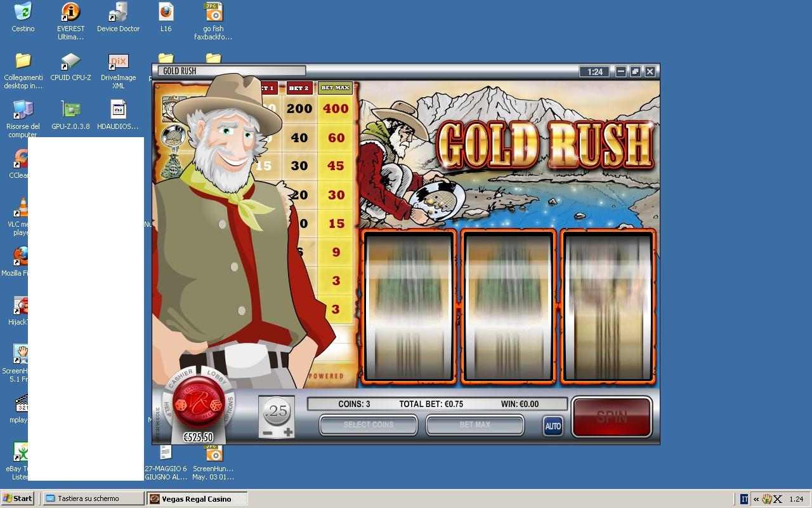Click the .25 coin value chip
Viewport: 812px width, 508px height.
pyautogui.click(x=277, y=411)
